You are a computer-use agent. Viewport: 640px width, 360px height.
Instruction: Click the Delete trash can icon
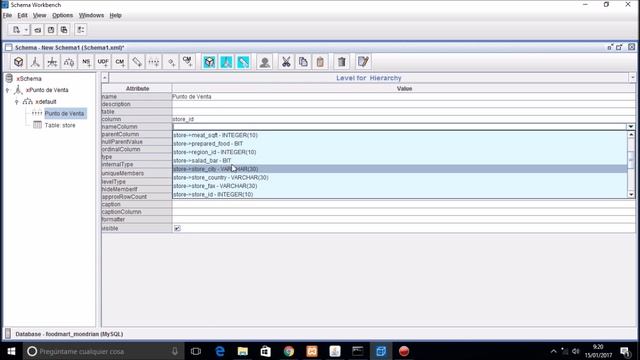coord(342,62)
